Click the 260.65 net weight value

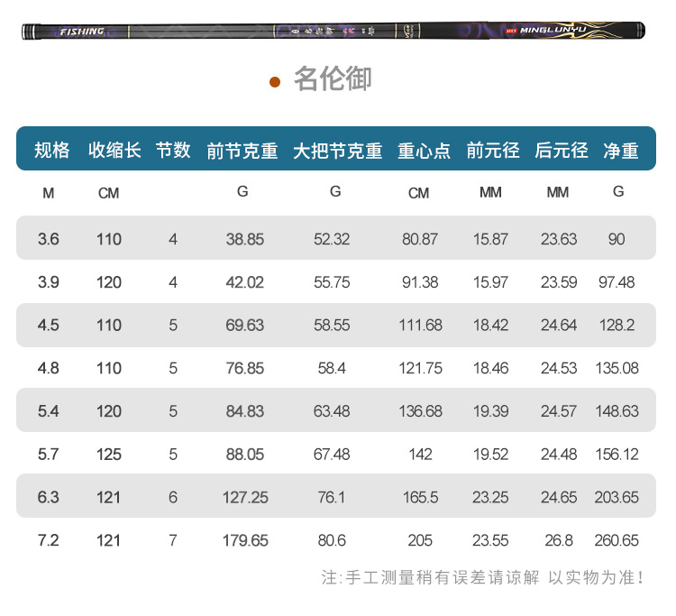(x=617, y=540)
